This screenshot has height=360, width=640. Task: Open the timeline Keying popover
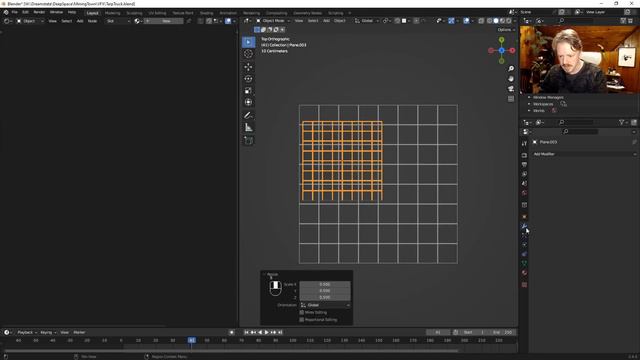[48, 332]
